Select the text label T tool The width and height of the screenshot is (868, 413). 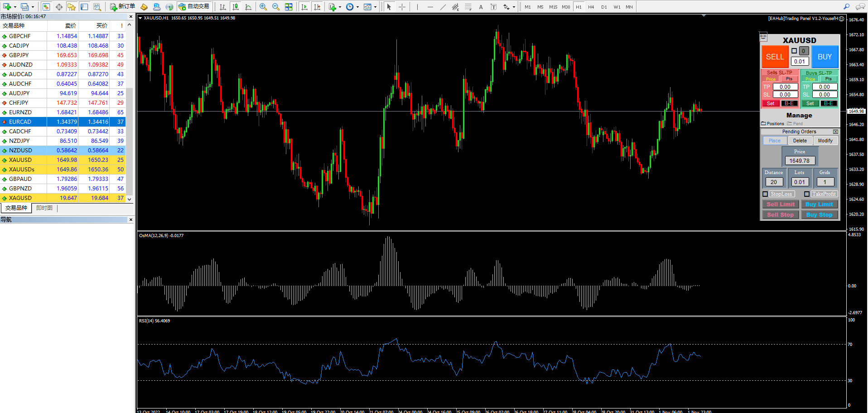pos(493,7)
